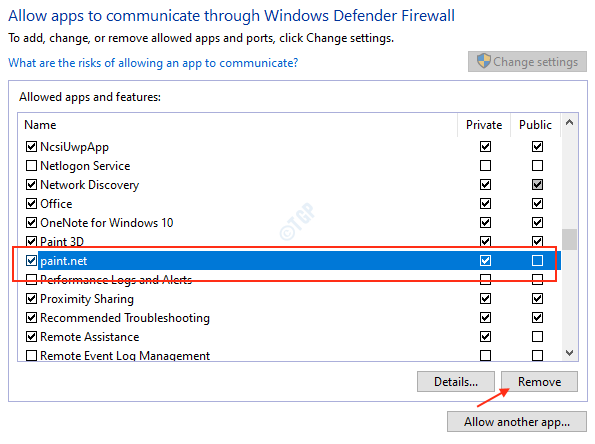595x444 pixels.
Task: Click the scroll down arrow of list
Action: [569, 353]
